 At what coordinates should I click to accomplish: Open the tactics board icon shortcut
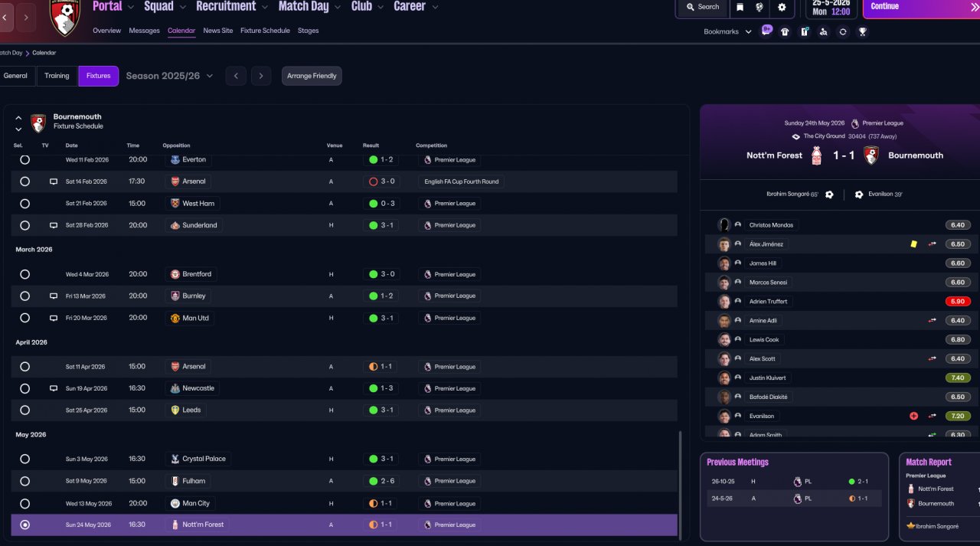[x=805, y=31]
